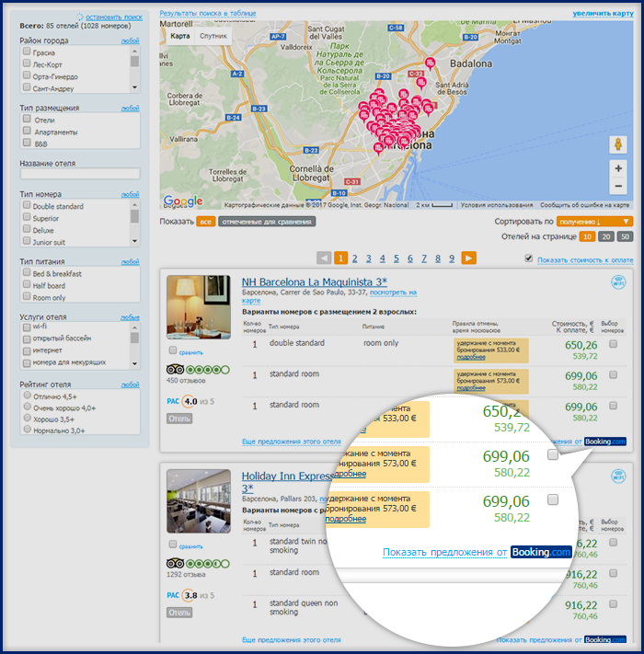Show 50 hotels per page

625,236
